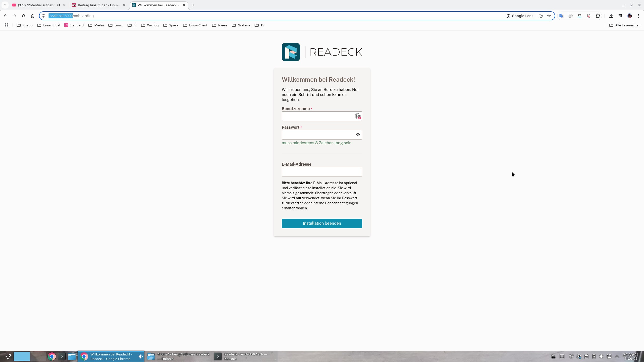Open the TV bookmark folder

[x=260, y=25]
